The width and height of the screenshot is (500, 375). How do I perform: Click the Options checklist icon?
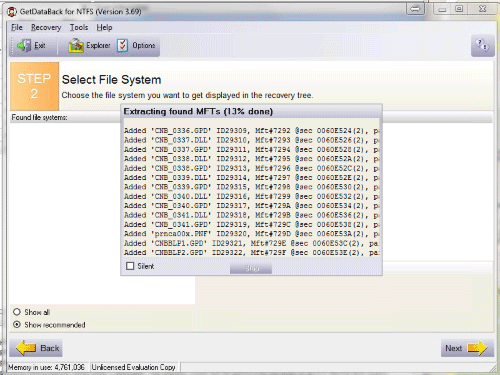122,45
